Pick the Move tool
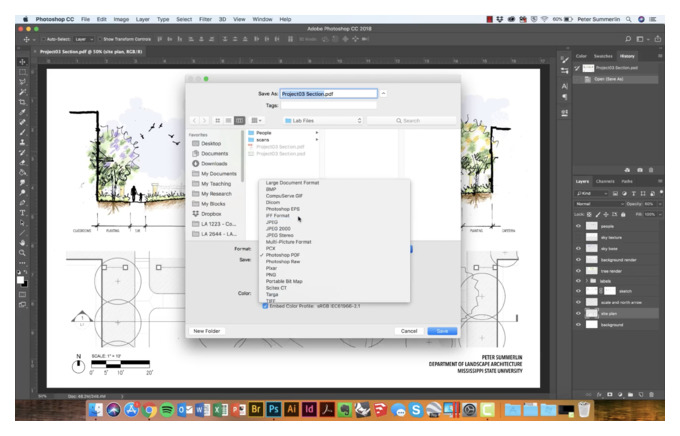Screen dimensions: 680x436 coord(22,62)
